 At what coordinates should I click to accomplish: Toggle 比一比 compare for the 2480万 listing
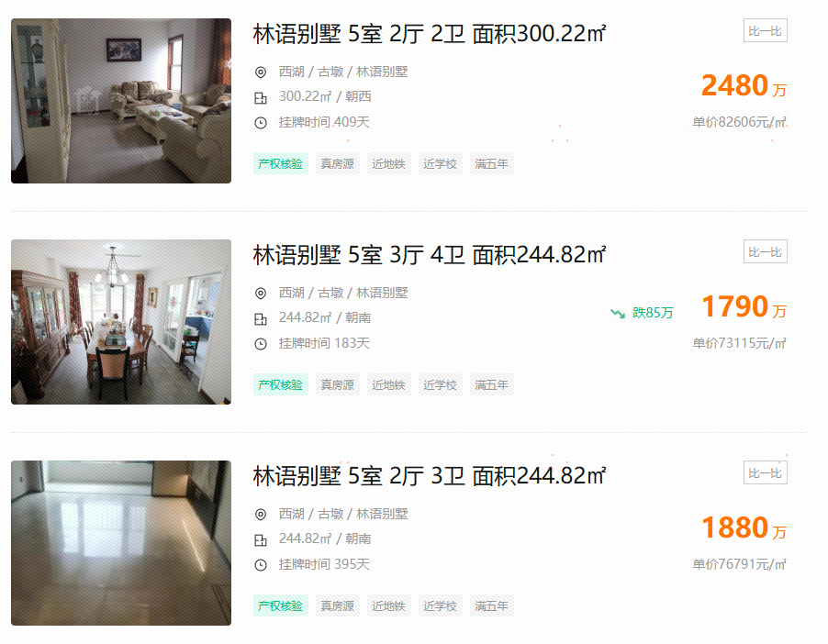[766, 30]
